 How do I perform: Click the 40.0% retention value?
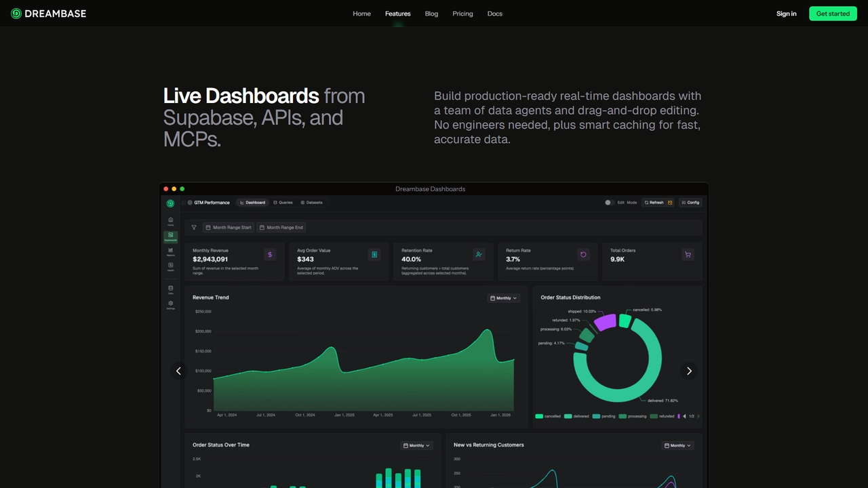click(411, 259)
